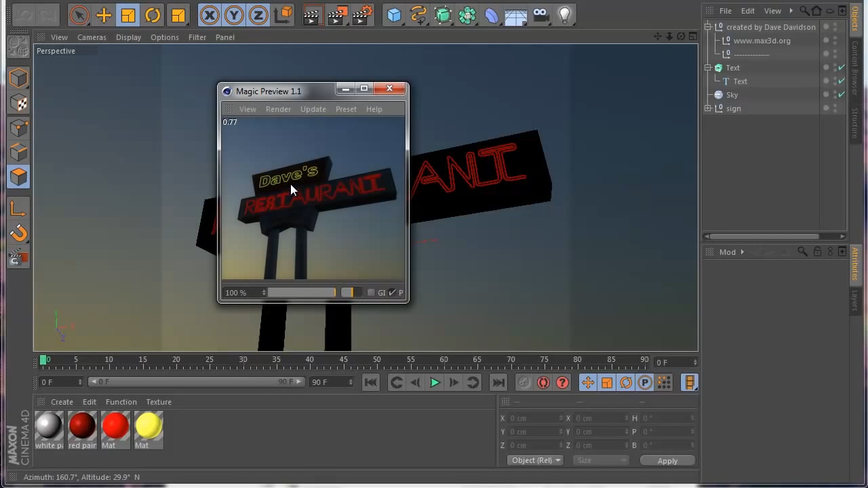
Task: Open the Object (Rel) coordinate dropdown
Action: (x=536, y=460)
